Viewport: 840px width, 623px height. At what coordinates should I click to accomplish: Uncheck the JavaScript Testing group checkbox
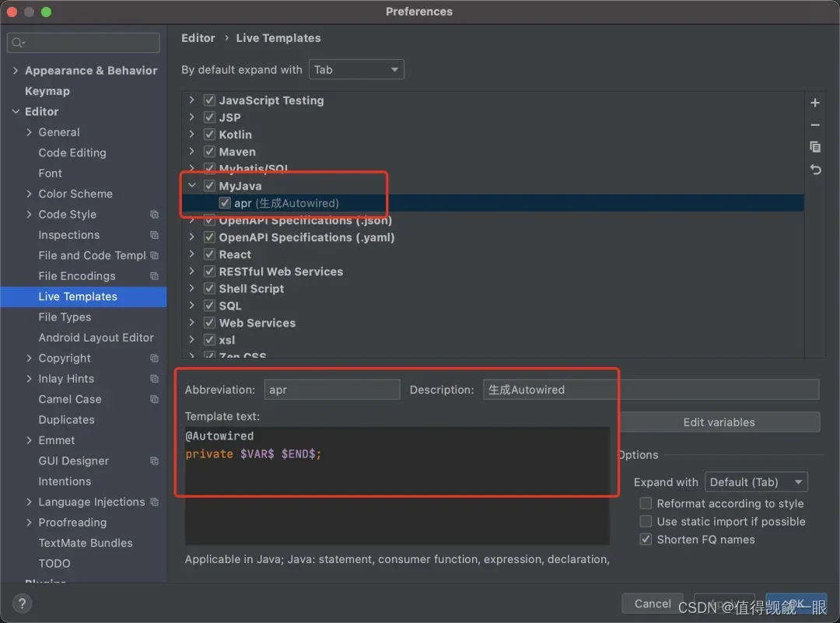click(209, 100)
